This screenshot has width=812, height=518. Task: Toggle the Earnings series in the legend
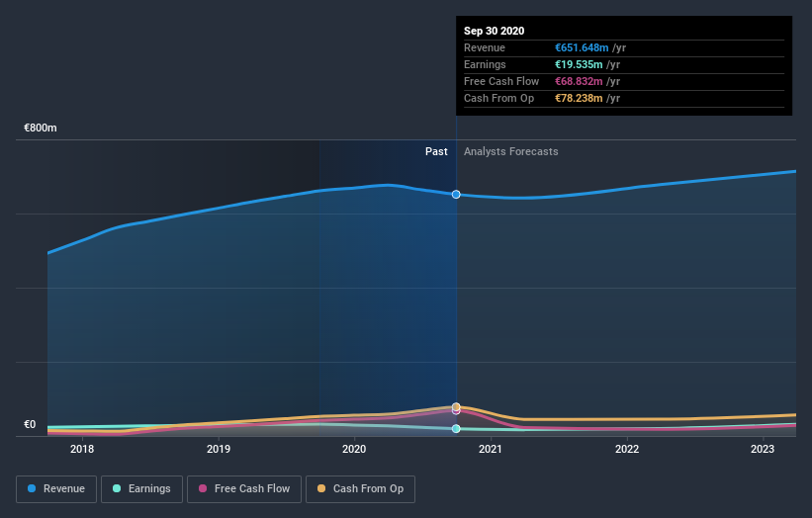tap(141, 489)
